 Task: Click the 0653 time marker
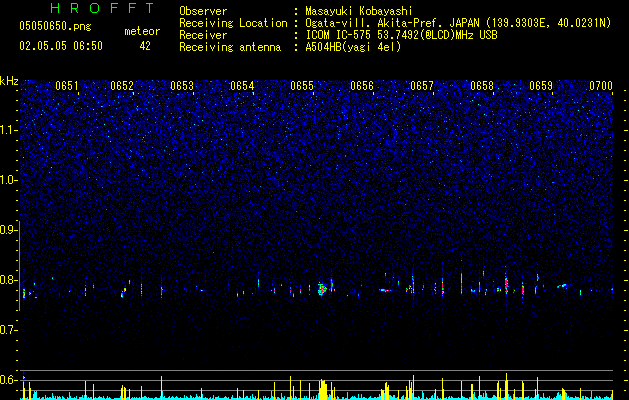(x=182, y=86)
